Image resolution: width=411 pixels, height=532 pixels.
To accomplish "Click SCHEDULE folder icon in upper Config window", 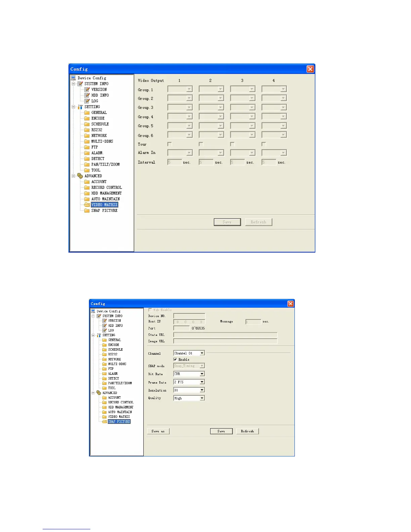I will [87, 124].
